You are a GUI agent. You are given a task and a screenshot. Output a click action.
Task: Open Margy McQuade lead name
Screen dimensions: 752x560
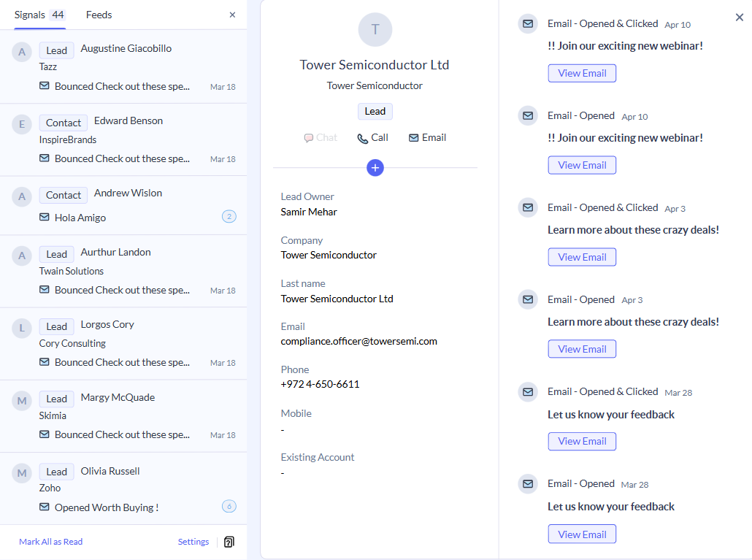[x=118, y=397]
